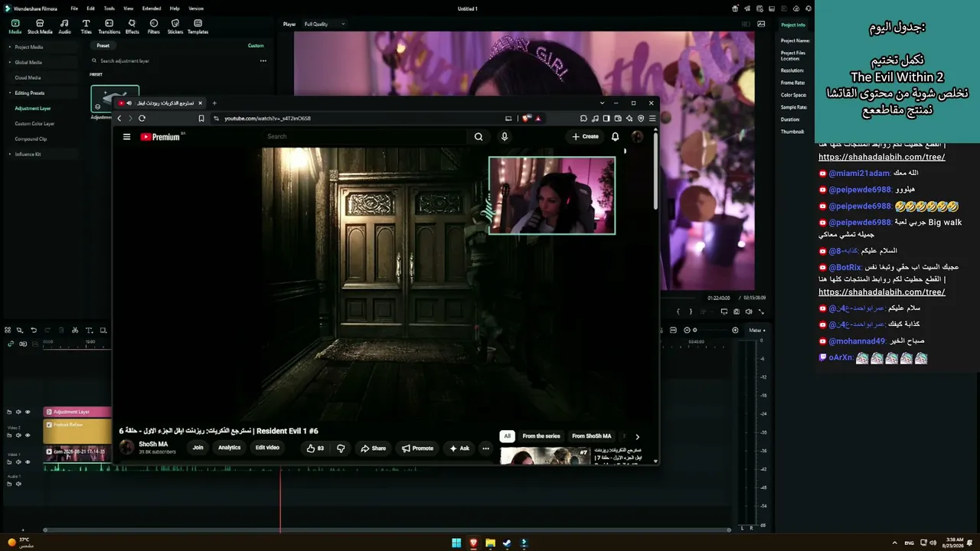Open the File menu in Filmora
Screen dimensions: 980x551
[74, 8]
